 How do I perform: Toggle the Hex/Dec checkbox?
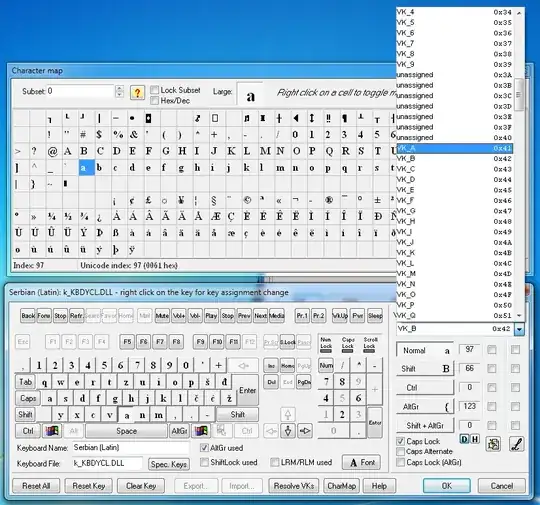click(155, 101)
